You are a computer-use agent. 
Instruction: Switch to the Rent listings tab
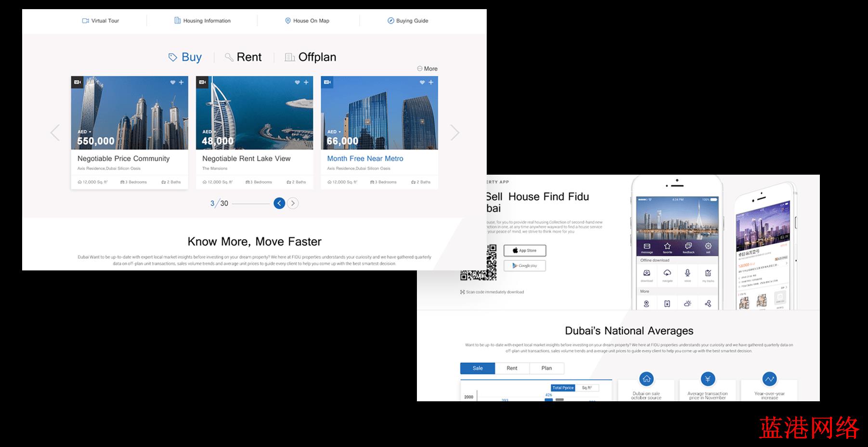click(x=243, y=57)
